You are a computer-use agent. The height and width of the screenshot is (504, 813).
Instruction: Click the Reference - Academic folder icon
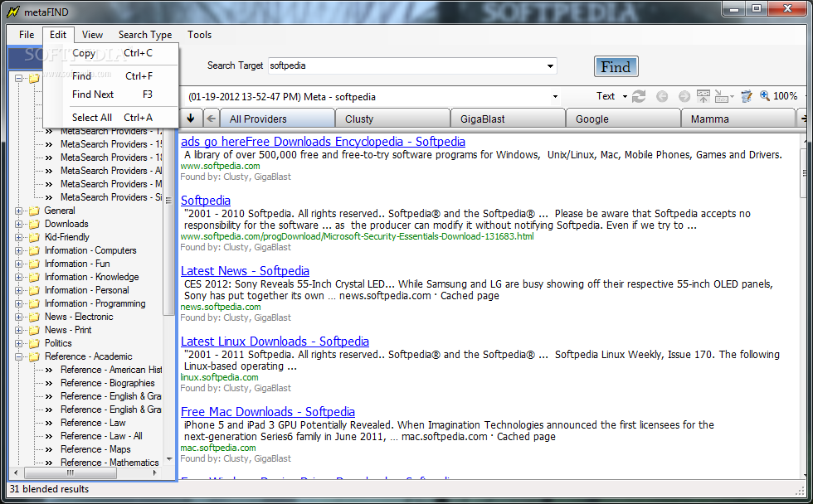click(34, 357)
